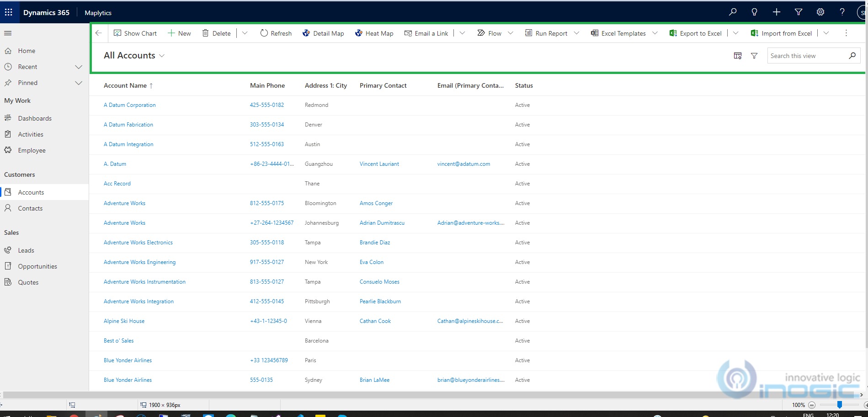Viewport: 868px width, 417px height.
Task: Click Email a Link command
Action: pos(426,33)
